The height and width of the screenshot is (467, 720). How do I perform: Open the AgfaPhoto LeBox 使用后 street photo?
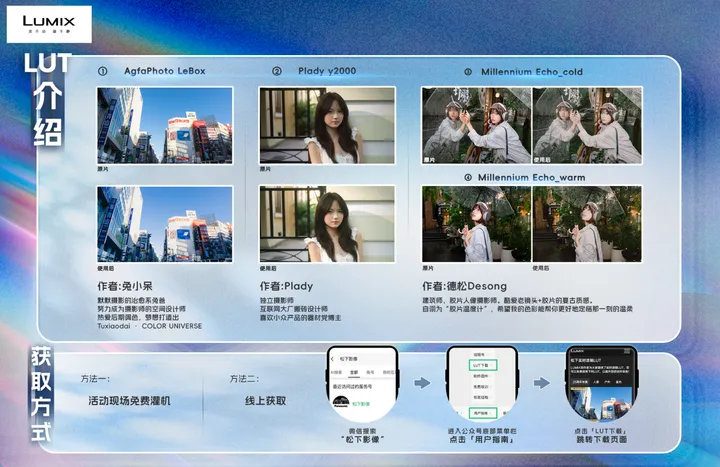coord(165,224)
